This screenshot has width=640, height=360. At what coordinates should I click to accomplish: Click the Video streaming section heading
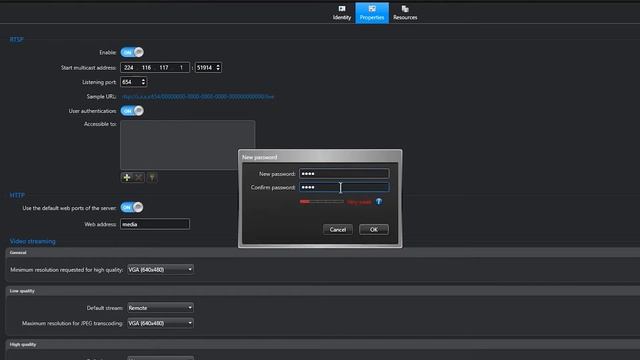click(33, 241)
